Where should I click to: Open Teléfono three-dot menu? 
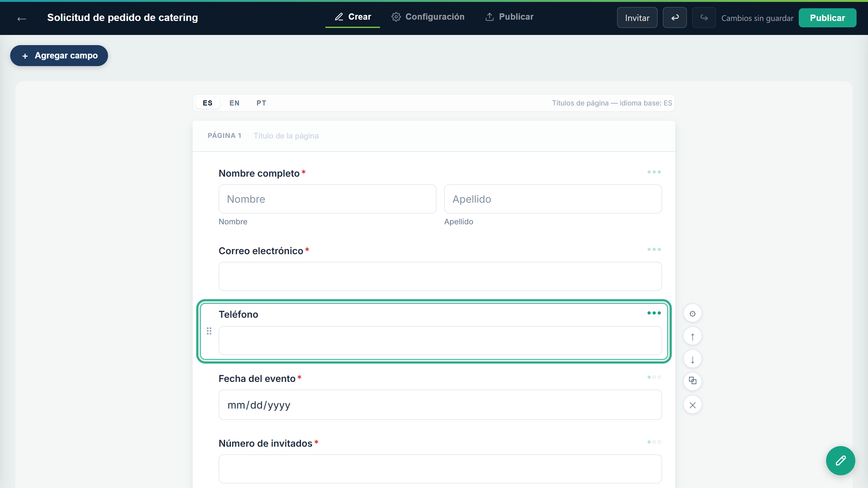(x=654, y=313)
